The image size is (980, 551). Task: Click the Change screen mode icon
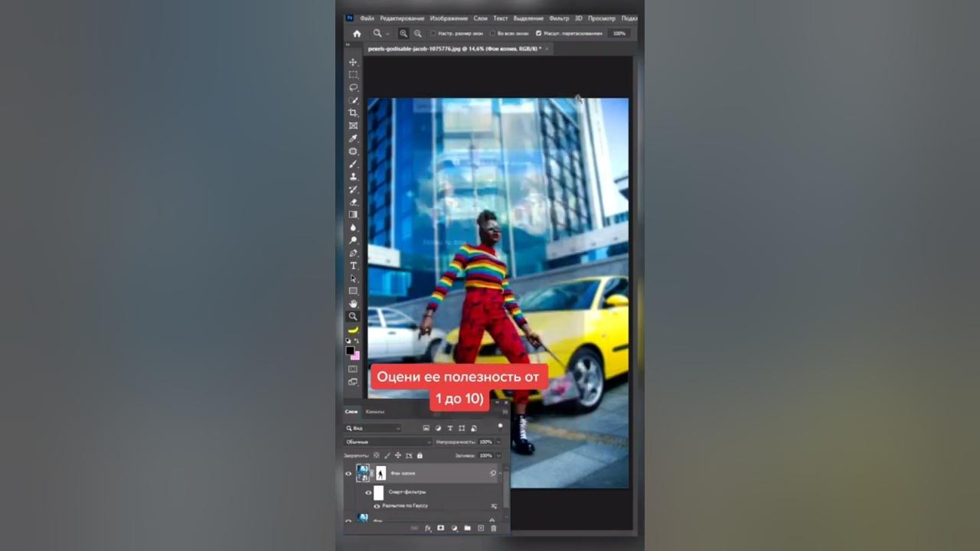point(353,382)
